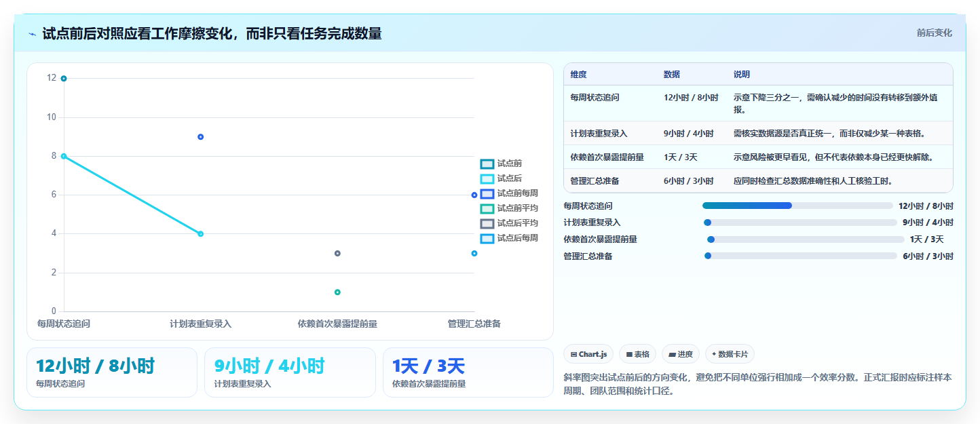The height and width of the screenshot is (424, 980).
Task: Click the blue point at value 6
Action: (474, 195)
